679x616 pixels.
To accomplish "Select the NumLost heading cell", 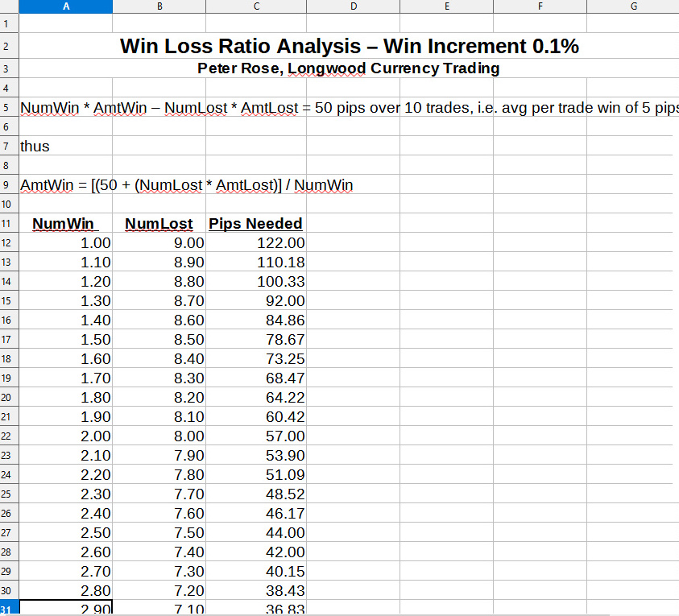I will pos(159,224).
